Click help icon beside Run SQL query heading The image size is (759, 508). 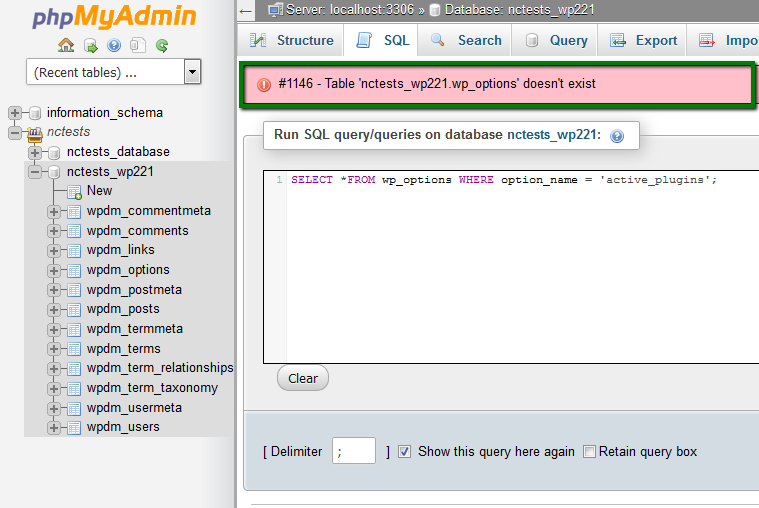coord(617,136)
